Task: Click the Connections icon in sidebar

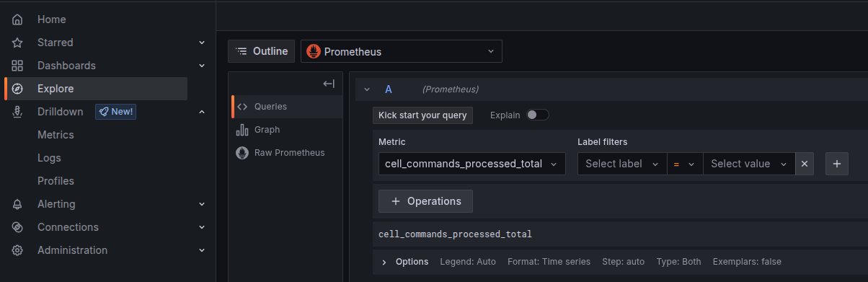Action: coord(18,227)
